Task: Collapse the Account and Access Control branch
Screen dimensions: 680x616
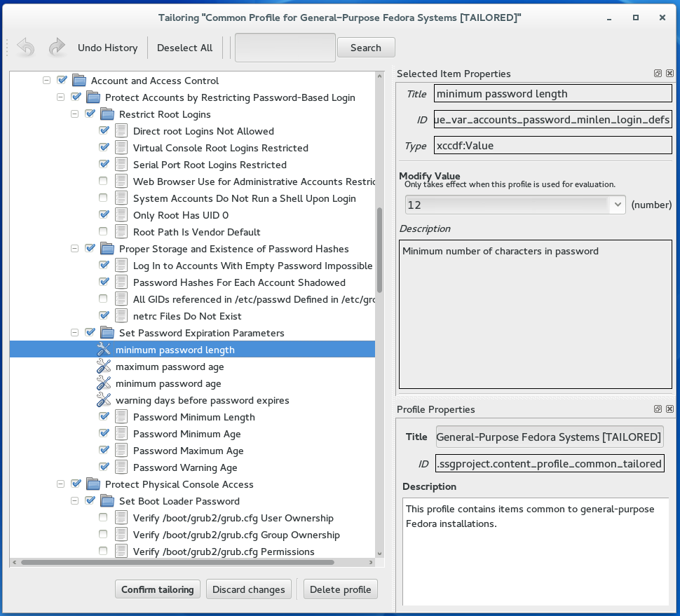Action: tap(46, 80)
